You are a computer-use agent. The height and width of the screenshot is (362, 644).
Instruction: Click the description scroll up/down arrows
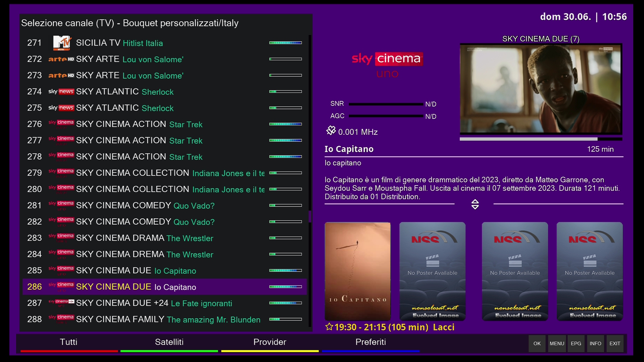[475, 204]
